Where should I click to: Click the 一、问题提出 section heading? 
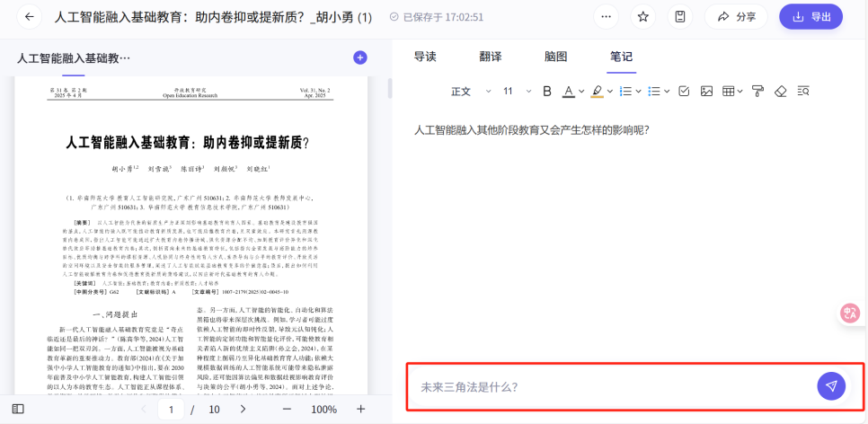pos(115,314)
